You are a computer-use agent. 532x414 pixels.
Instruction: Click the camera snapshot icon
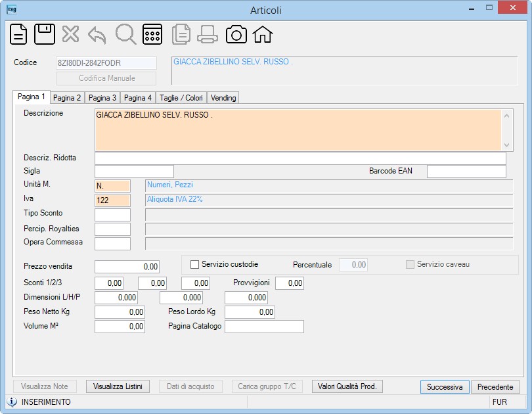pyautogui.click(x=236, y=34)
